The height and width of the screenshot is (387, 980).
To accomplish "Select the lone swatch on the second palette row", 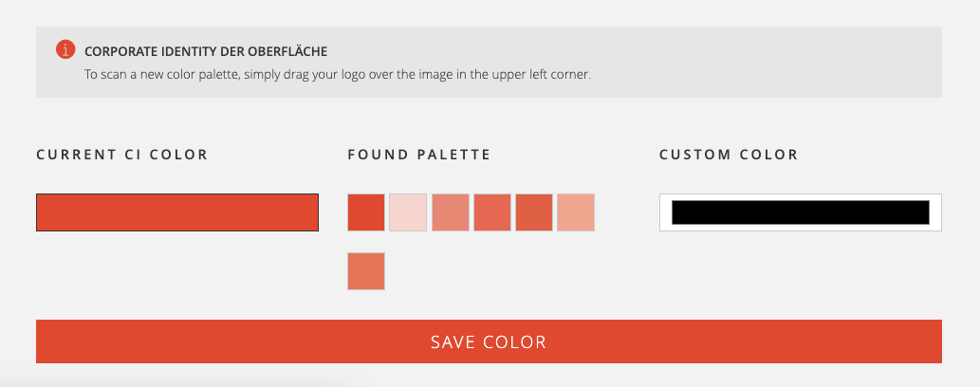I will coord(366,271).
